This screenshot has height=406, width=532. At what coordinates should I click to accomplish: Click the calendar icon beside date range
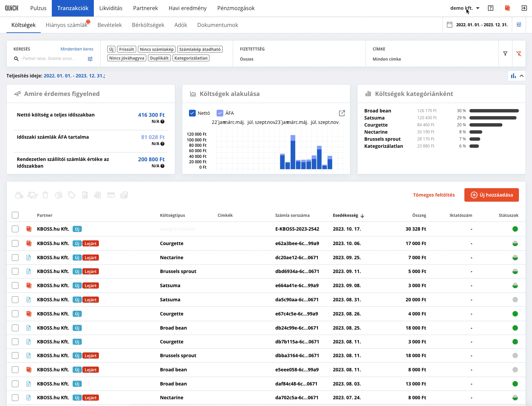(450, 25)
